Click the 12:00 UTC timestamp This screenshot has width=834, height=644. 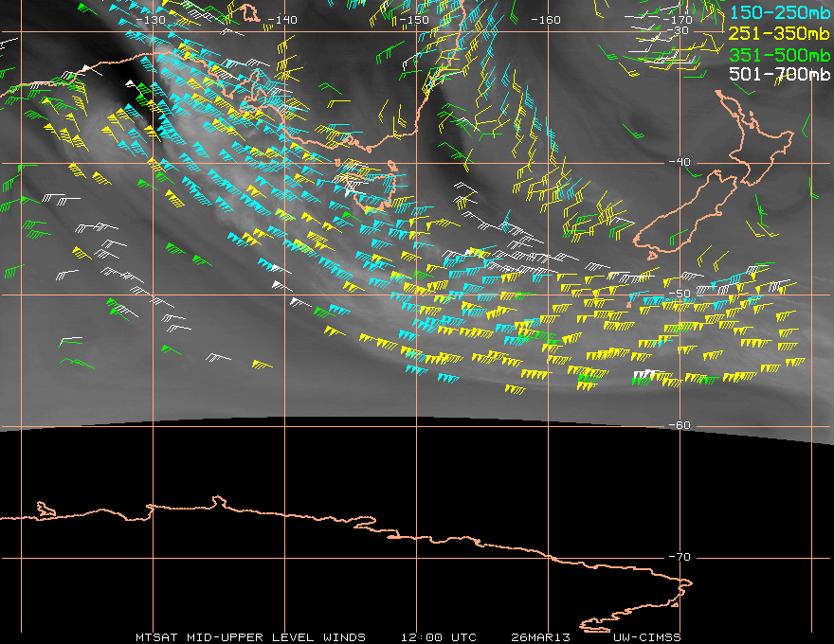point(438,637)
